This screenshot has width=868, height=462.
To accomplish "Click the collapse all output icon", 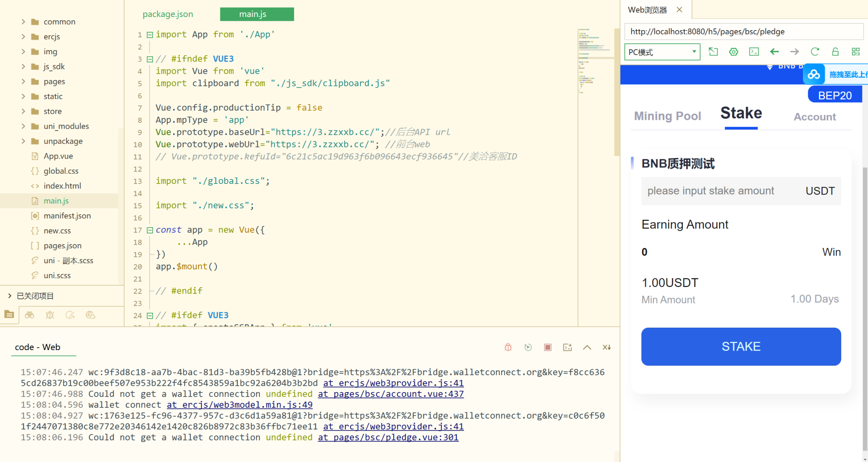I will 587,347.
